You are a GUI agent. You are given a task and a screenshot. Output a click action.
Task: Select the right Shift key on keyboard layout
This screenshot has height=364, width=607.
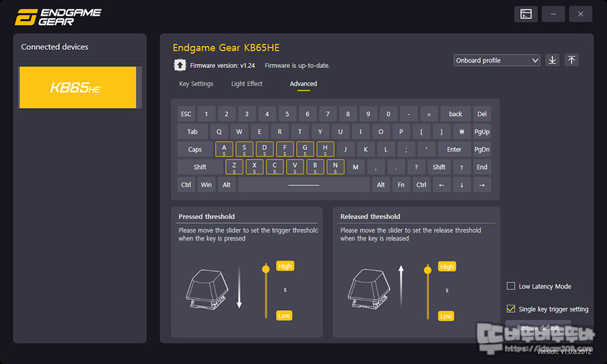tap(439, 167)
